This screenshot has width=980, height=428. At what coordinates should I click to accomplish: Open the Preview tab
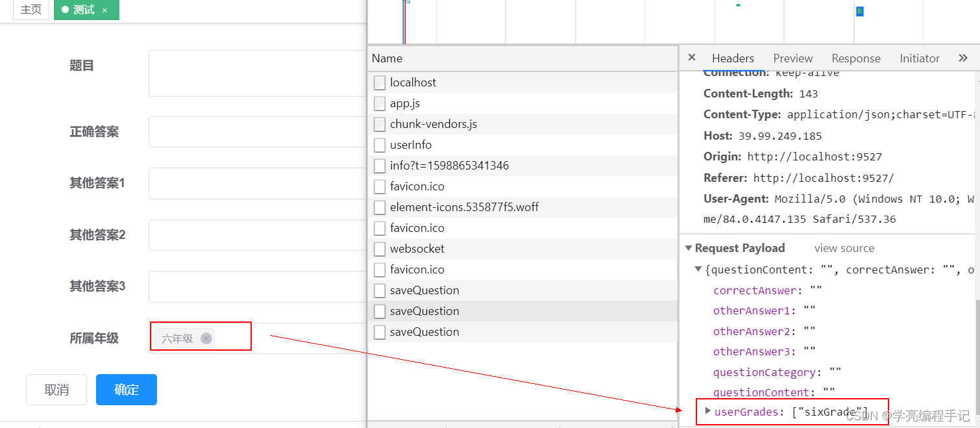(792, 58)
